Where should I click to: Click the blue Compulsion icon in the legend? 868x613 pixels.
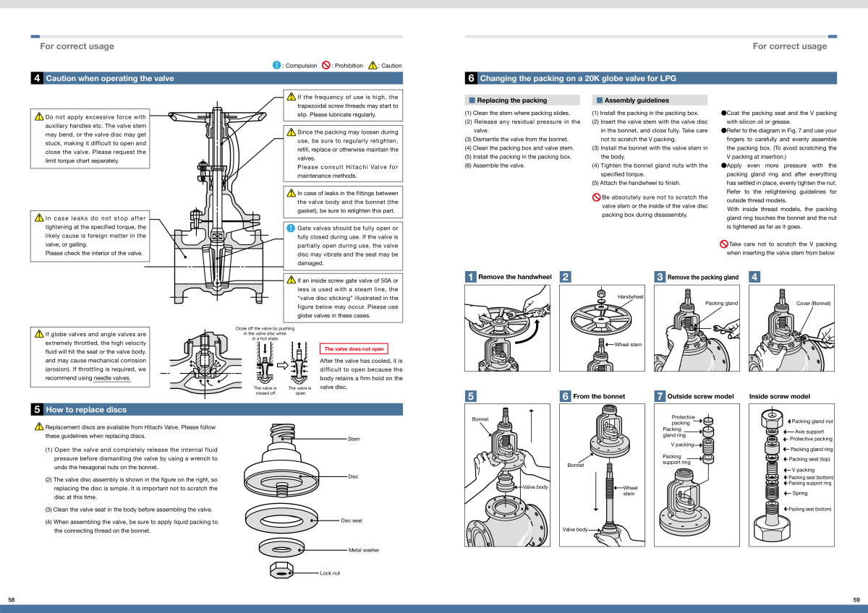[276, 65]
